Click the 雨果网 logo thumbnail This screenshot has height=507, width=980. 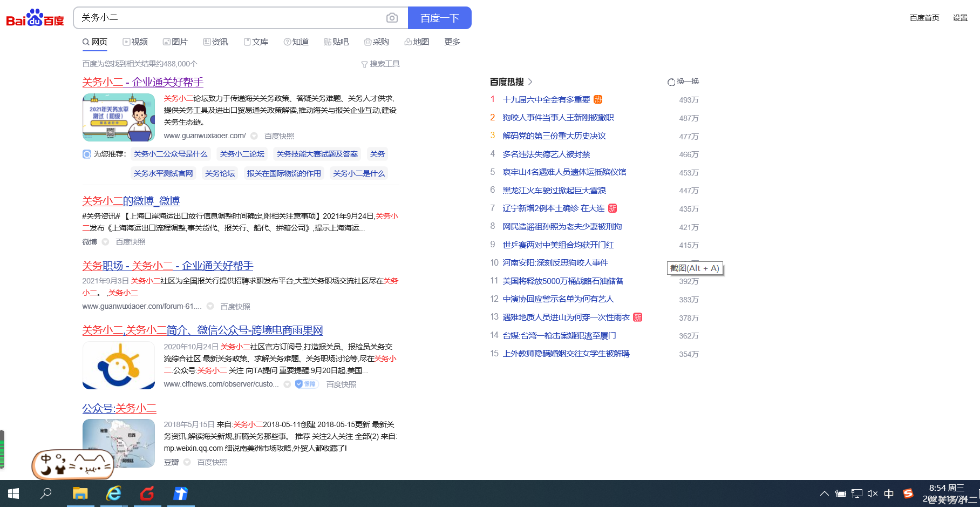119,366
